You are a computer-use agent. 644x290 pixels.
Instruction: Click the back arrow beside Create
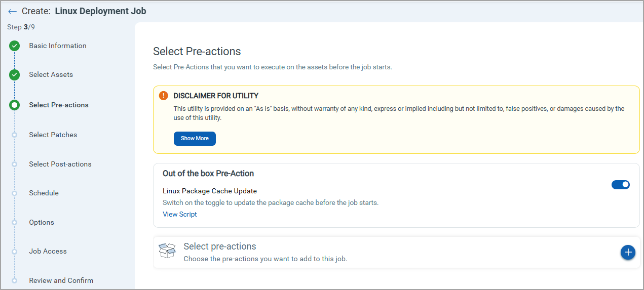(13, 11)
